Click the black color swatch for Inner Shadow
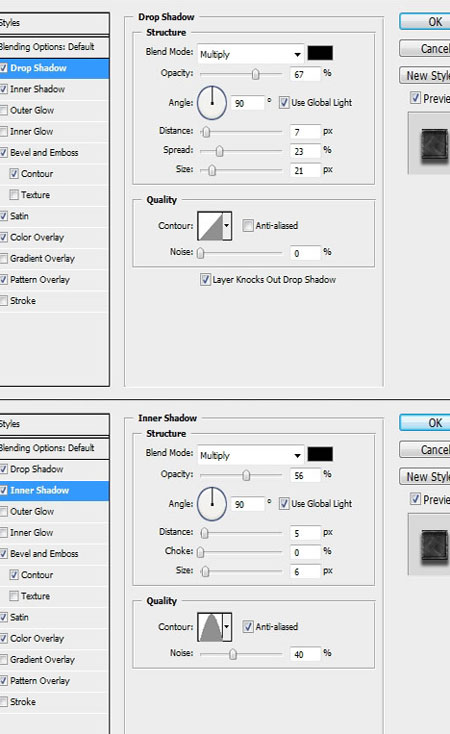 (x=320, y=454)
